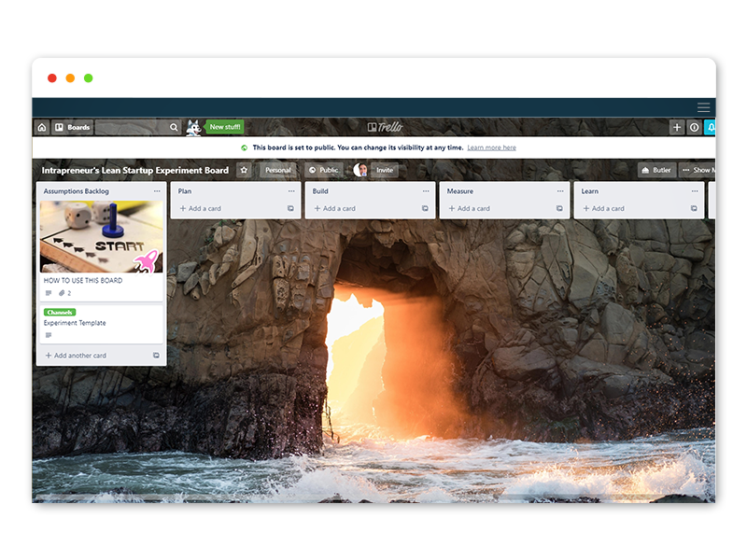This screenshot has height=560, width=747.
Task: Star the Intrapreneur's Lean Startup board
Action: (x=244, y=170)
